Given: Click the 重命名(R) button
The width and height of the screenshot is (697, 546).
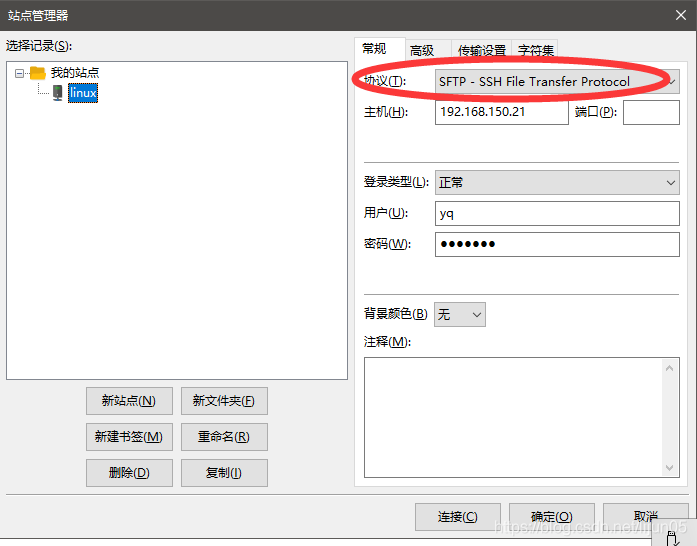Looking at the screenshot, I should click(224, 437).
